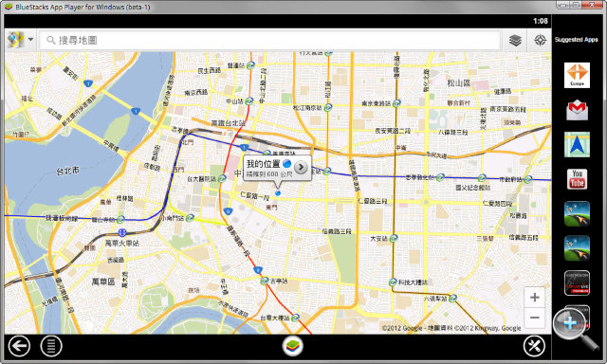Click the 萬華區 district label
Image resolution: width=607 pixels, height=364 pixels.
(103, 282)
